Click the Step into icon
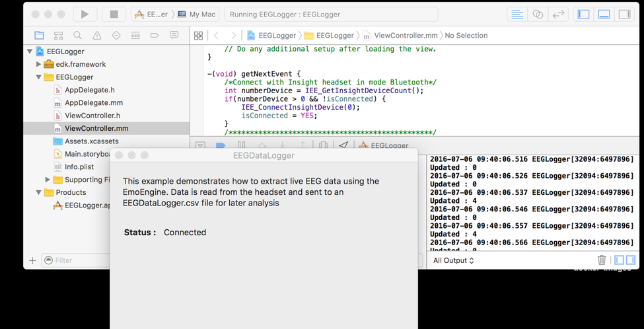The width and height of the screenshot is (644, 329). 283,145
